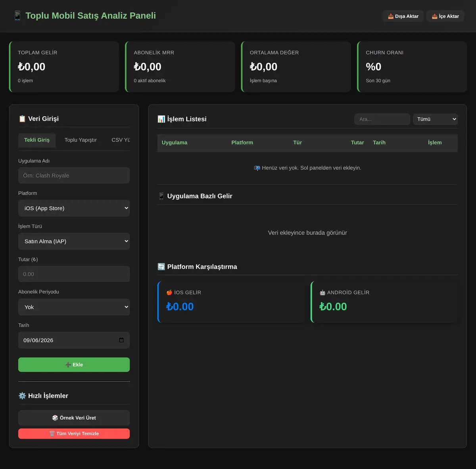Click the mailbox icon in the empty-list message

click(257, 168)
